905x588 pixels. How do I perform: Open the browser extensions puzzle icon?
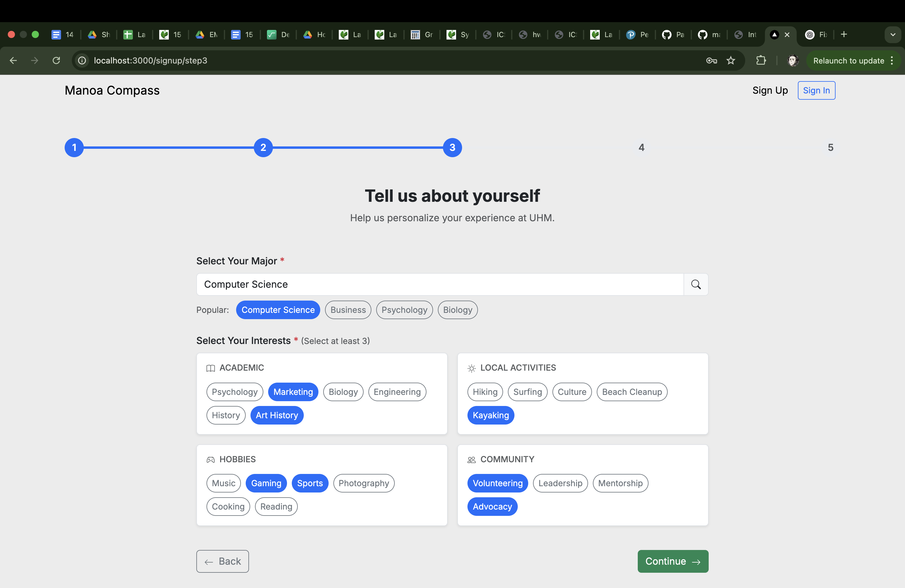(x=761, y=60)
